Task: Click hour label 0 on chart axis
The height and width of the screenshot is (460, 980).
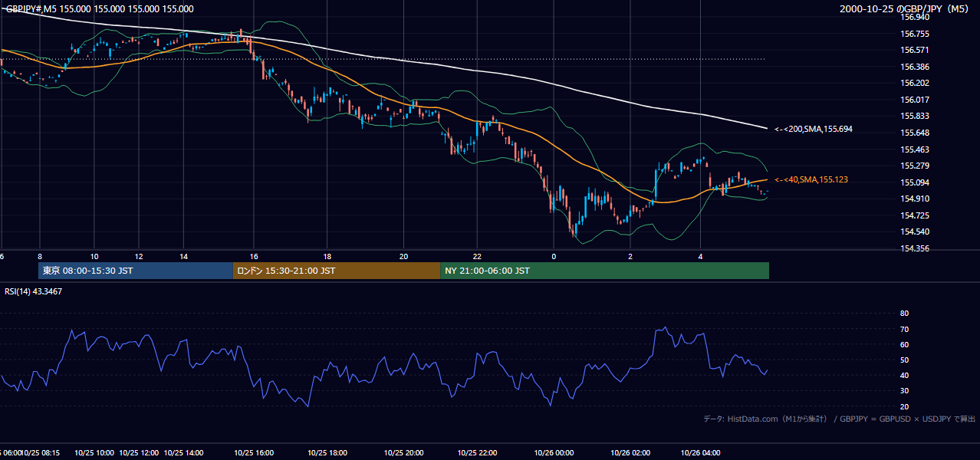Action: [x=553, y=256]
